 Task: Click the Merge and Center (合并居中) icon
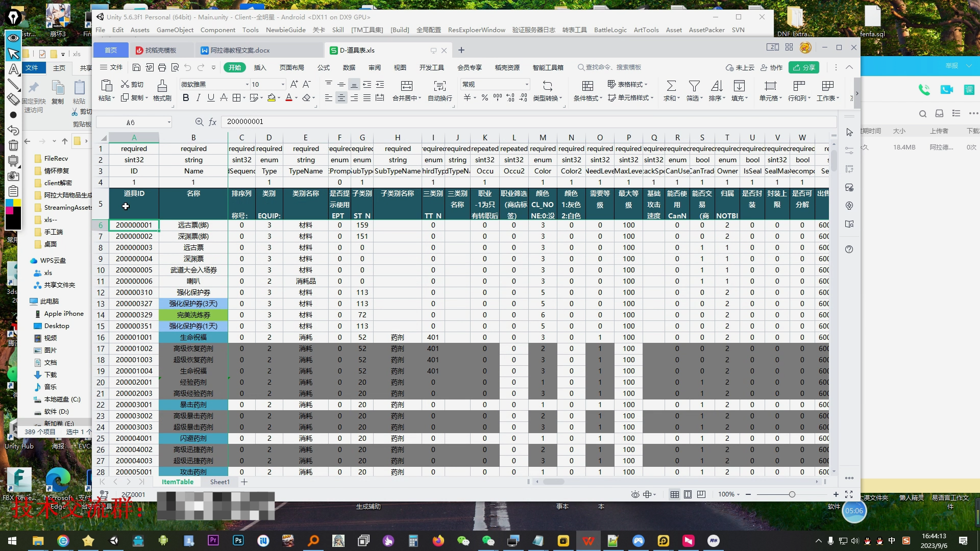406,85
